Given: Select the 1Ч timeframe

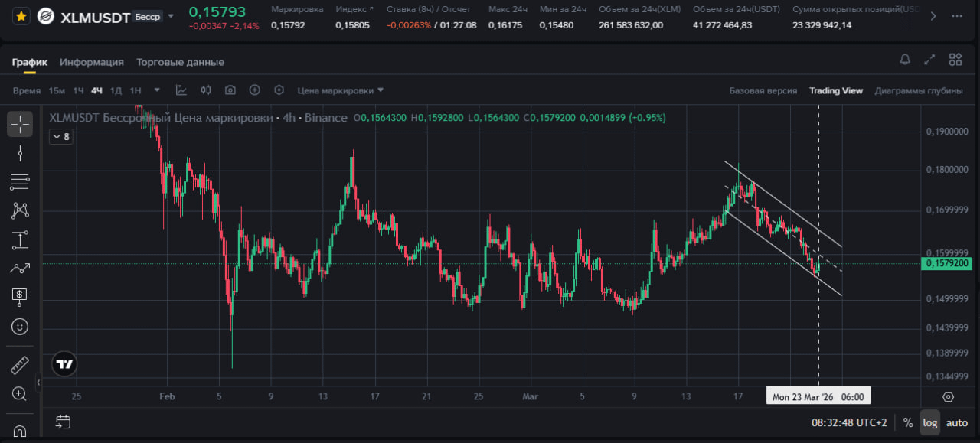Looking at the screenshot, I should [78, 90].
